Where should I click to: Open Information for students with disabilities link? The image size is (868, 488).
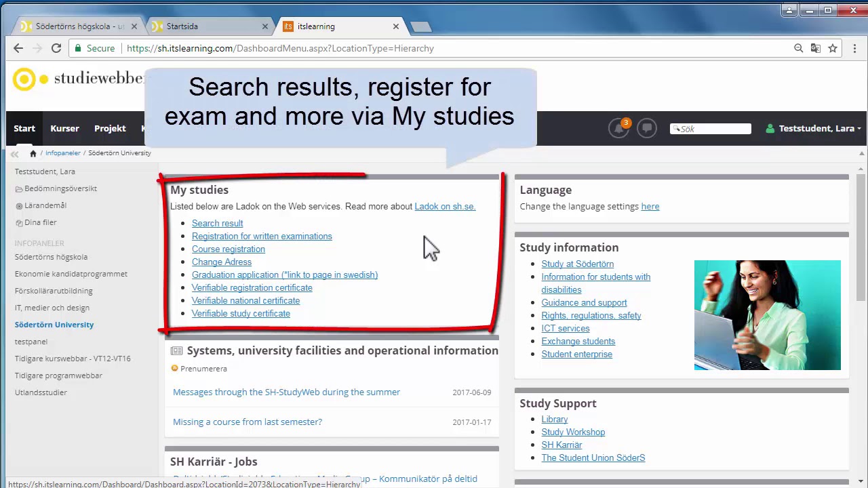[x=595, y=283]
